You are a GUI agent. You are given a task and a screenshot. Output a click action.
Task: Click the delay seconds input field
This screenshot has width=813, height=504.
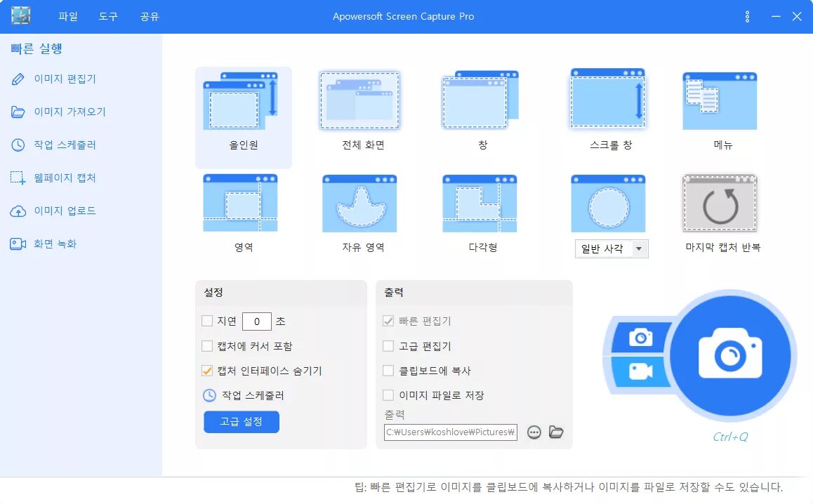coord(257,321)
